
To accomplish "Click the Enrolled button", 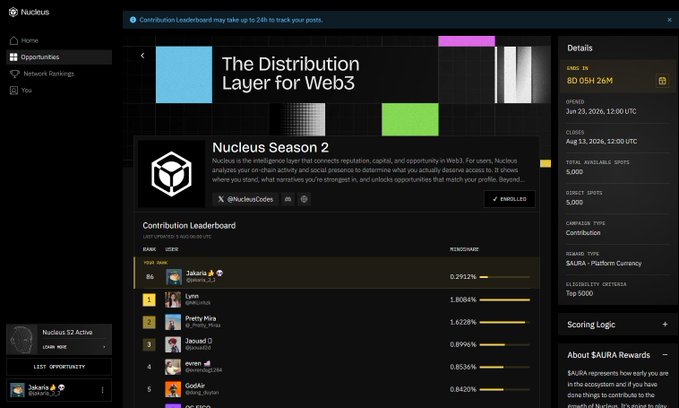I will (x=509, y=199).
